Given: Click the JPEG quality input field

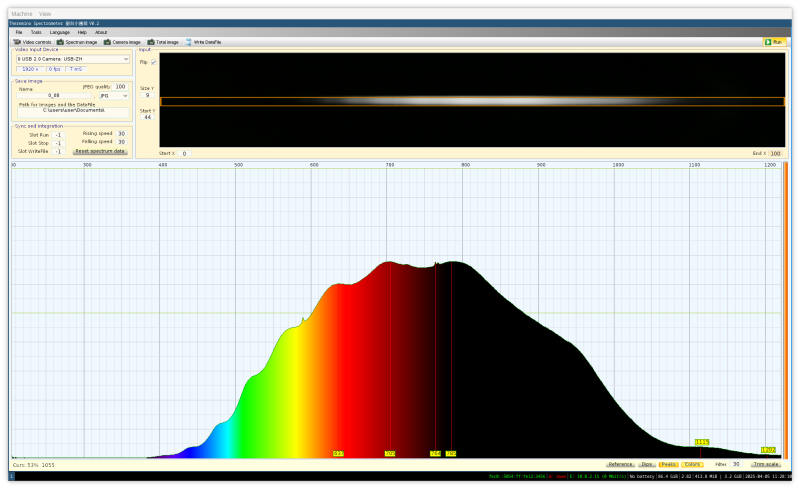Looking at the screenshot, I should click(120, 87).
